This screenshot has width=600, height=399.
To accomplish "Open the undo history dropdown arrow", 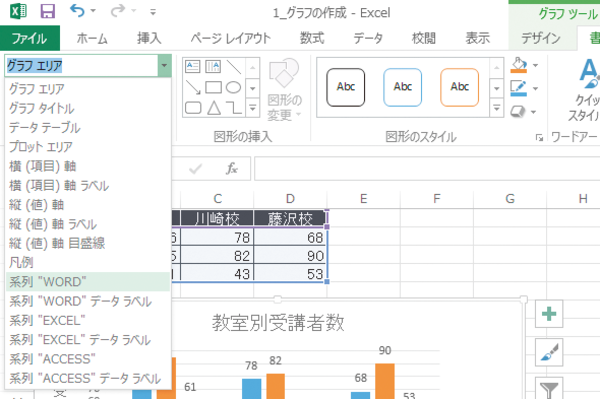I will click(x=93, y=11).
